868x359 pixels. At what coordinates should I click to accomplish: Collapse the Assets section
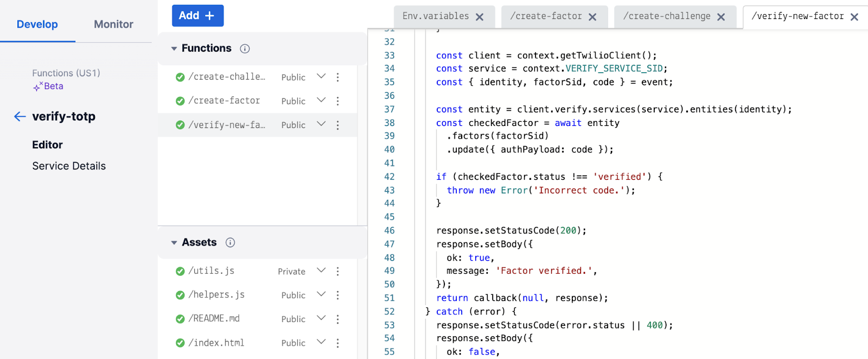point(174,243)
